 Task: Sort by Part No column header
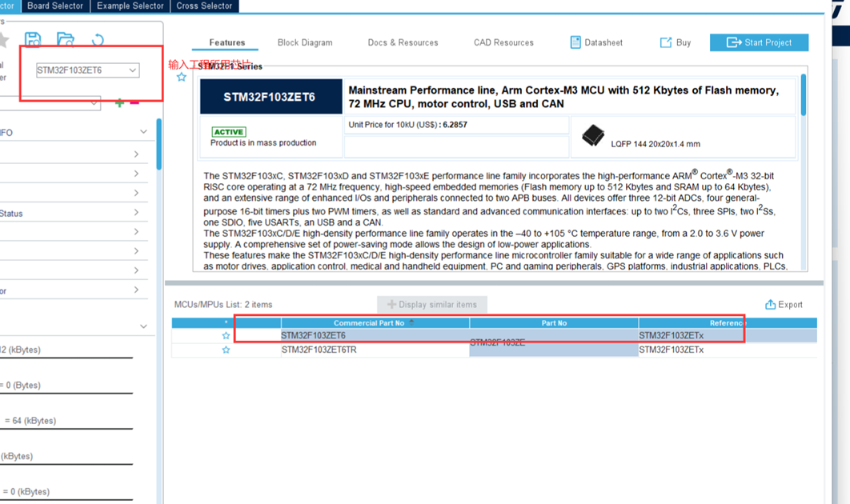click(554, 323)
